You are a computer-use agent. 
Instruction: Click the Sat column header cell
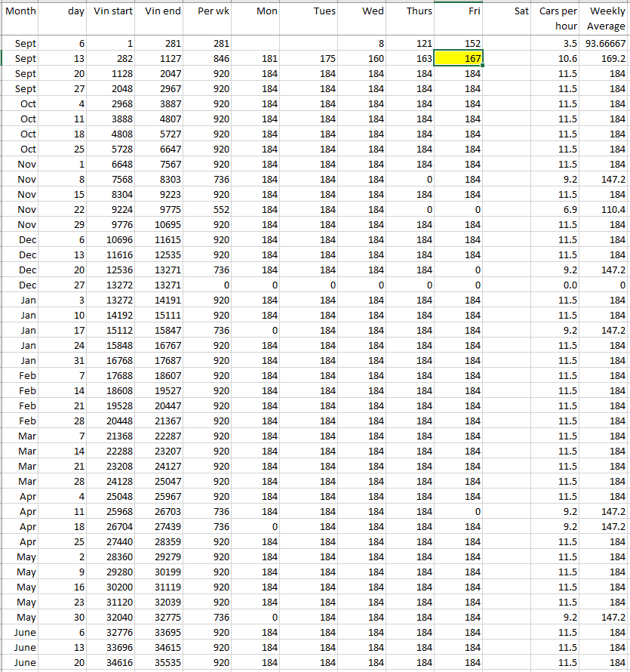pyautogui.click(x=509, y=12)
